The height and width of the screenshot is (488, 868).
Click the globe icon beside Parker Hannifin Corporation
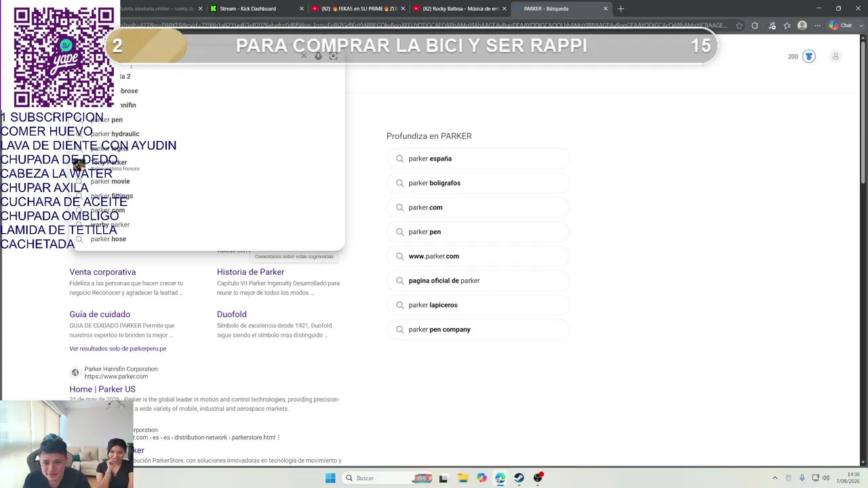coord(75,373)
